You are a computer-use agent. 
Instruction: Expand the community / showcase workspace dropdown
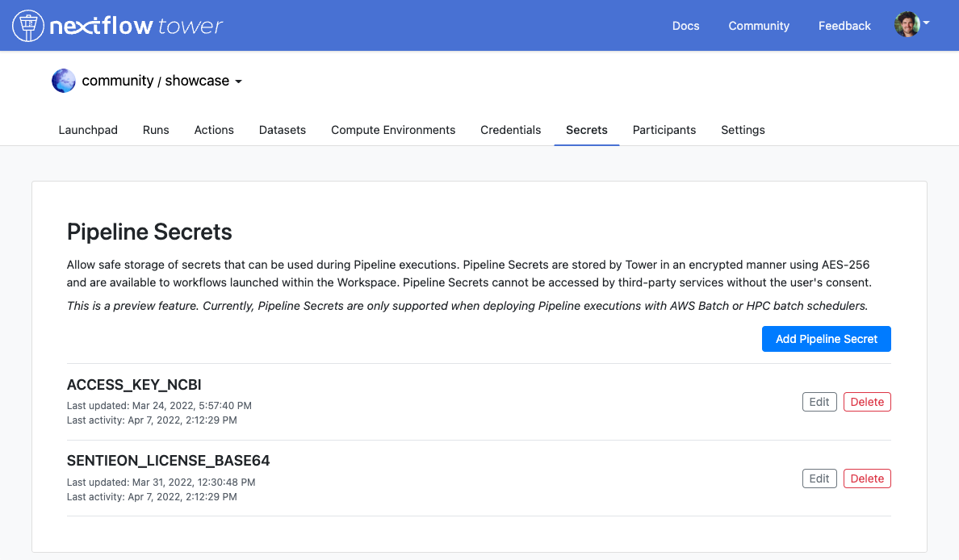(x=238, y=81)
